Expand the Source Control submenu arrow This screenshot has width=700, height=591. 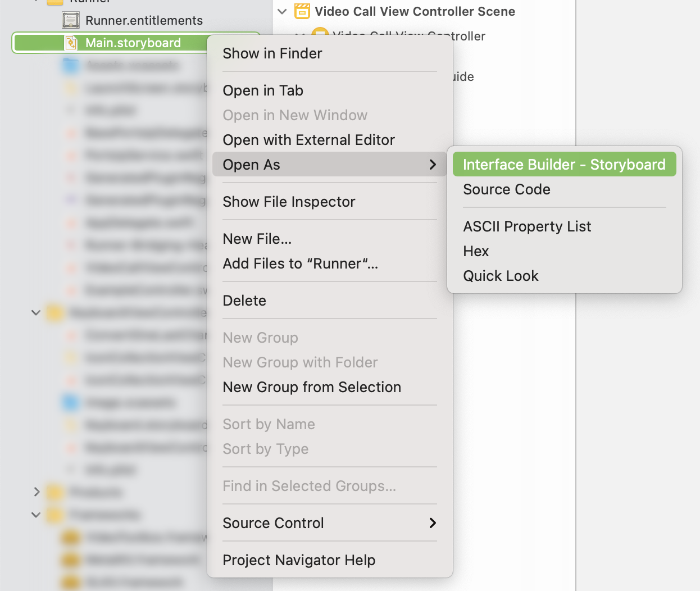tap(433, 523)
